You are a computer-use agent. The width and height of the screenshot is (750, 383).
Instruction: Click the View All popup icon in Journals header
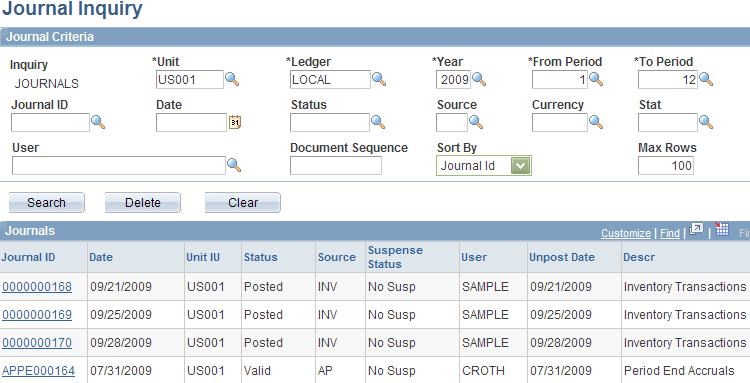pos(696,230)
